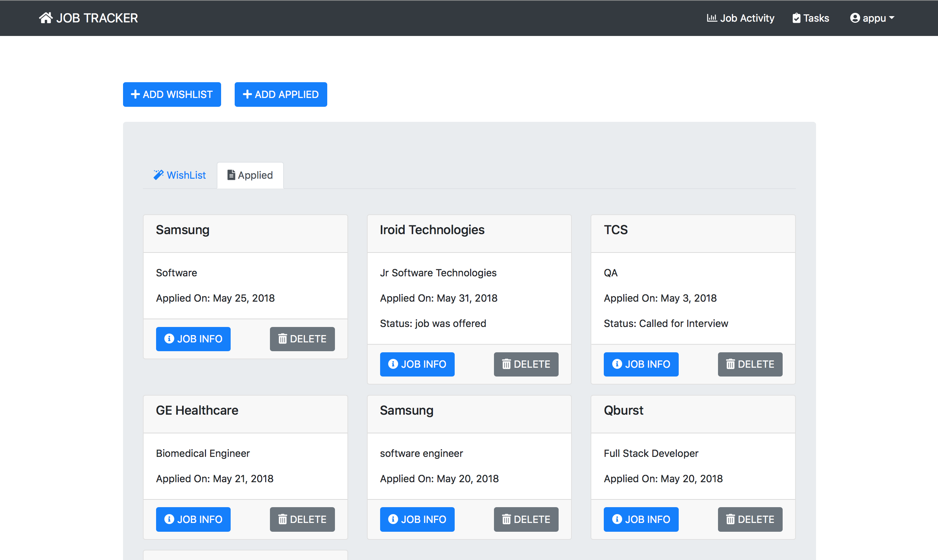938x560 pixels.
Task: Click the clipboard icon next to Tasks
Action: point(796,17)
